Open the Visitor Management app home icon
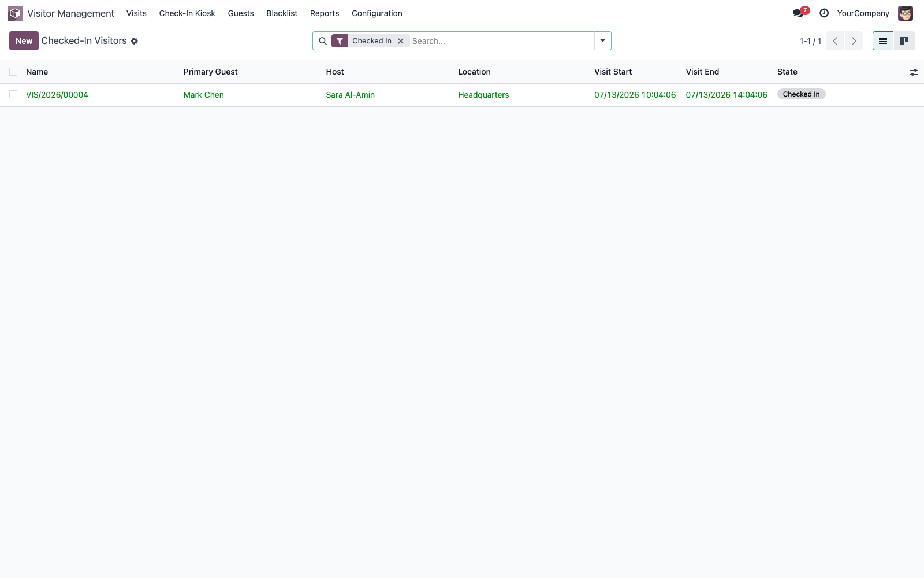The height and width of the screenshot is (578, 924). point(15,13)
